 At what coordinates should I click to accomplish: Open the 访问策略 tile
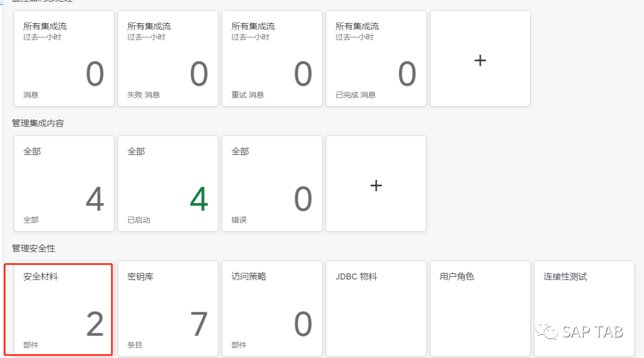[x=272, y=309]
